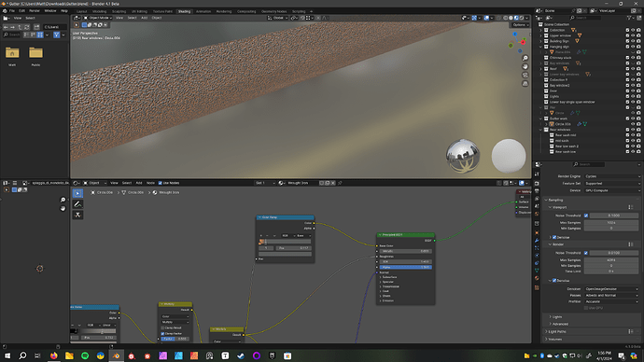Click the Alpha slider on Principled BSDF

tap(405, 267)
